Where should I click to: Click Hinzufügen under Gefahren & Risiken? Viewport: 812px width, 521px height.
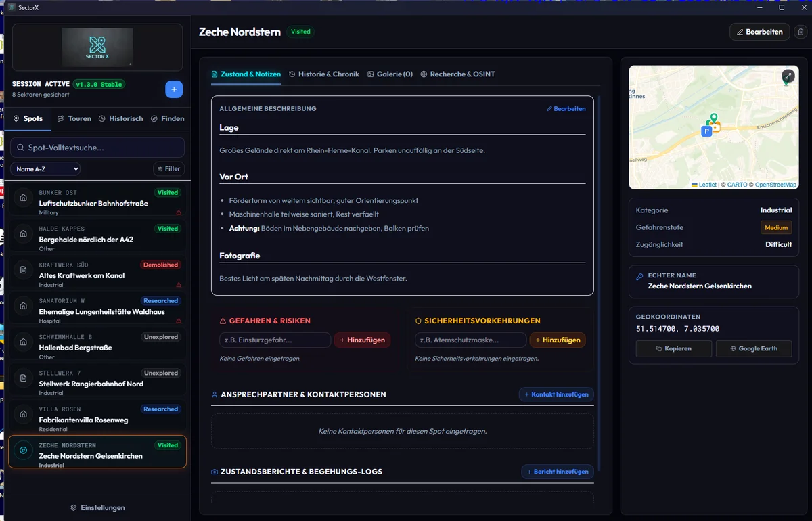(362, 340)
